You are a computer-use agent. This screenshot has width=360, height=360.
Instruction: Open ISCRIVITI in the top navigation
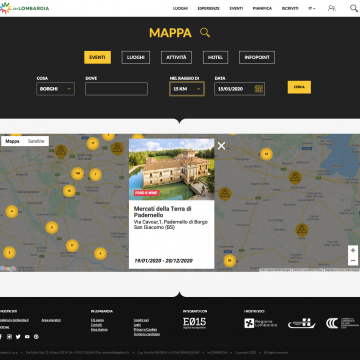[x=290, y=8]
